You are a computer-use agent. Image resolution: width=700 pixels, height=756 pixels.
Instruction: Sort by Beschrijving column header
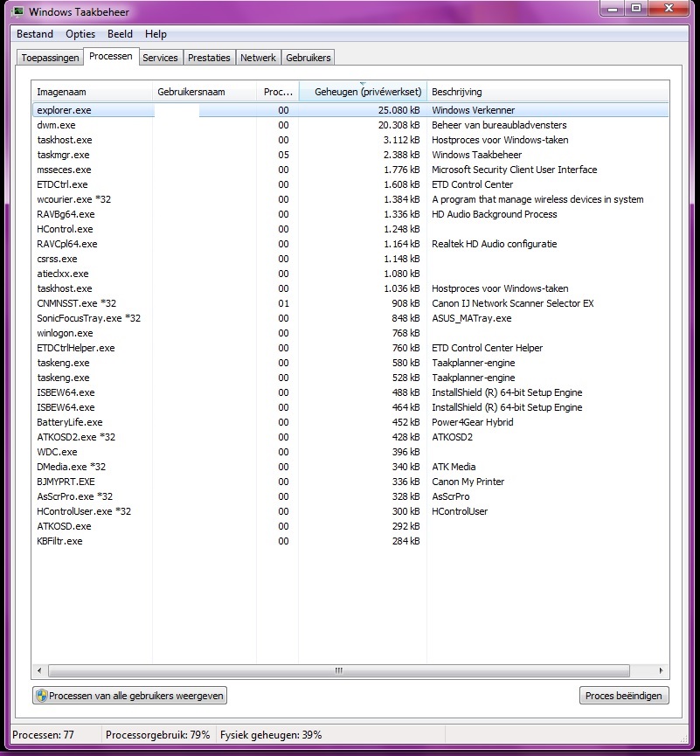[548, 92]
